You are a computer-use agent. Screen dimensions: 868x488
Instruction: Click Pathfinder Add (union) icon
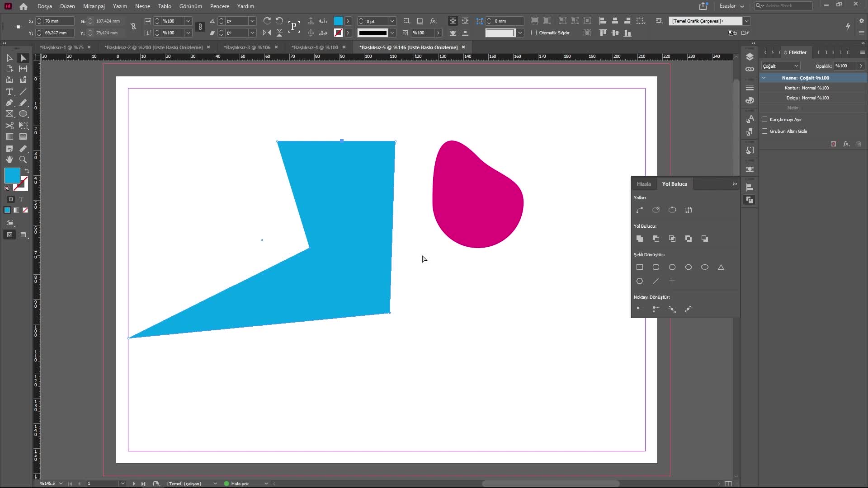tap(640, 239)
